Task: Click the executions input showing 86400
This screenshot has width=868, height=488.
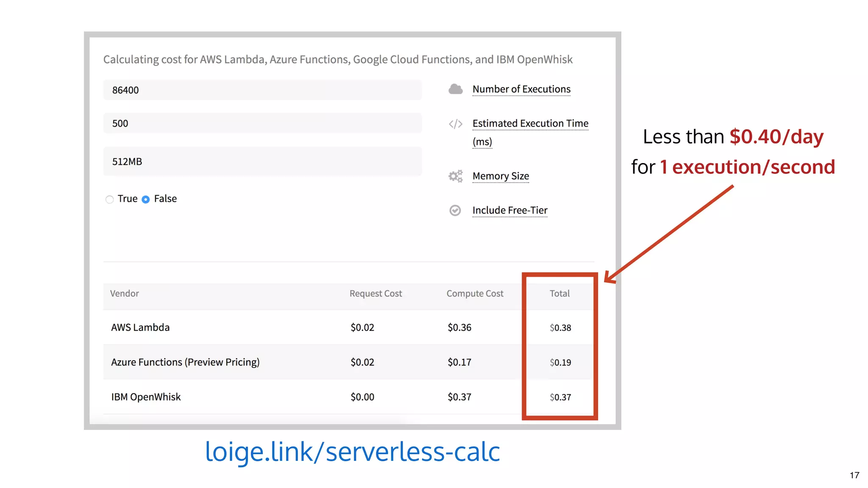Action: [x=262, y=90]
